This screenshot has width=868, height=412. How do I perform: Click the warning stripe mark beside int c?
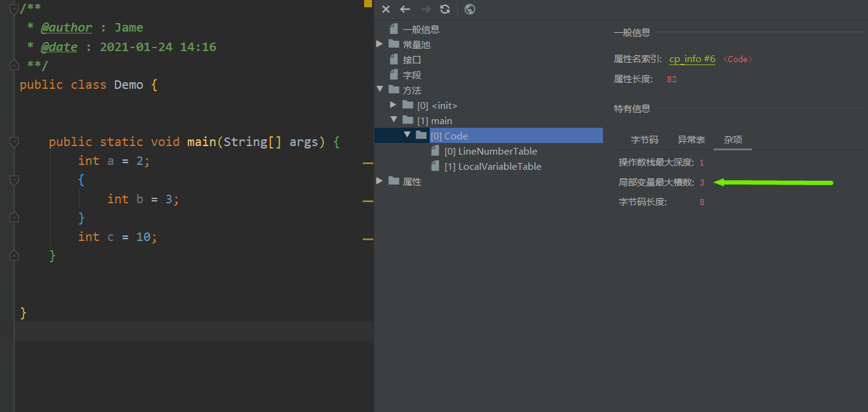(x=368, y=239)
